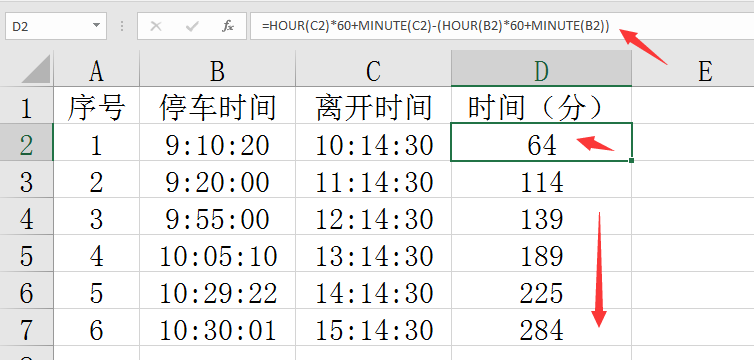
Task: Select row 2 header
Action: coord(26,142)
